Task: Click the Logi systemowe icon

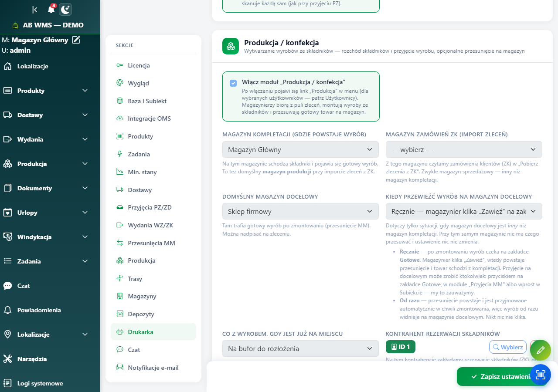Action: coord(8,383)
